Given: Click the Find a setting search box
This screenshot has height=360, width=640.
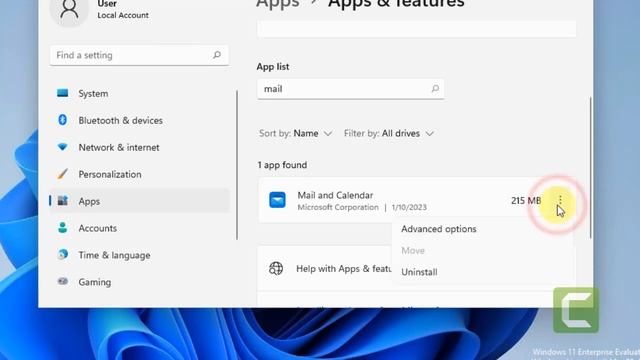Looking at the screenshot, I should 139,55.
